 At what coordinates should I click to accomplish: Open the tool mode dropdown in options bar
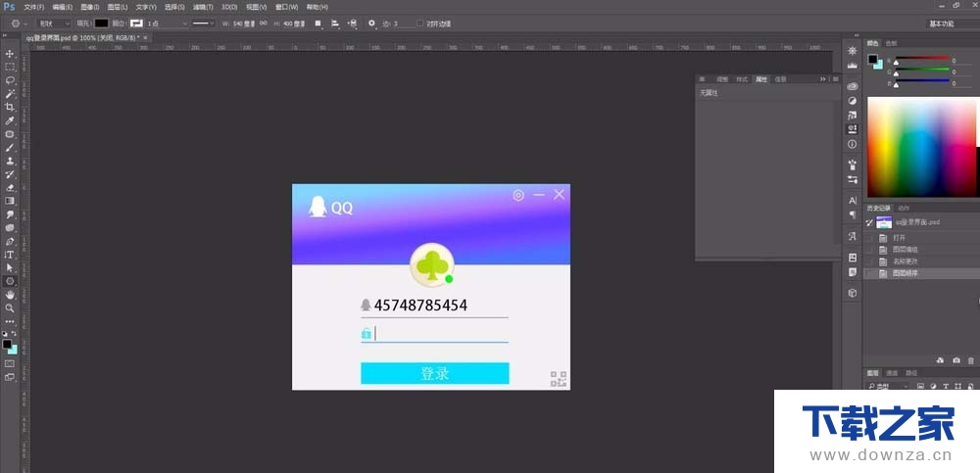(54, 24)
